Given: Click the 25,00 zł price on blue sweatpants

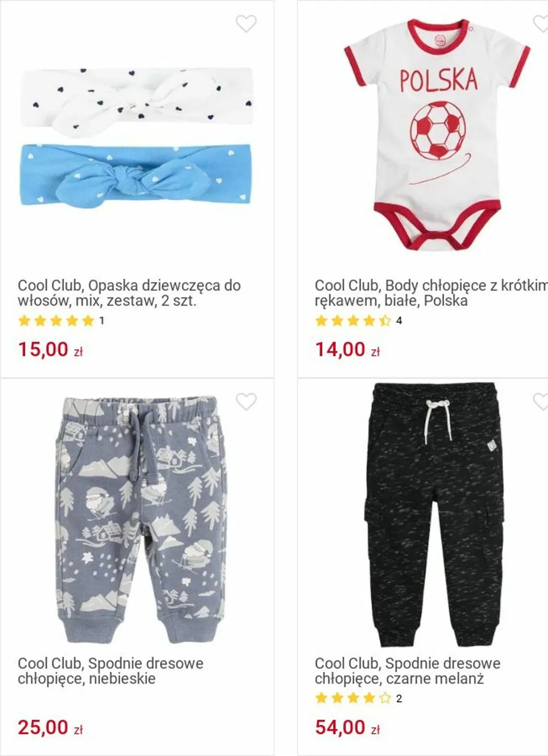Looking at the screenshot, I should click(50, 727).
